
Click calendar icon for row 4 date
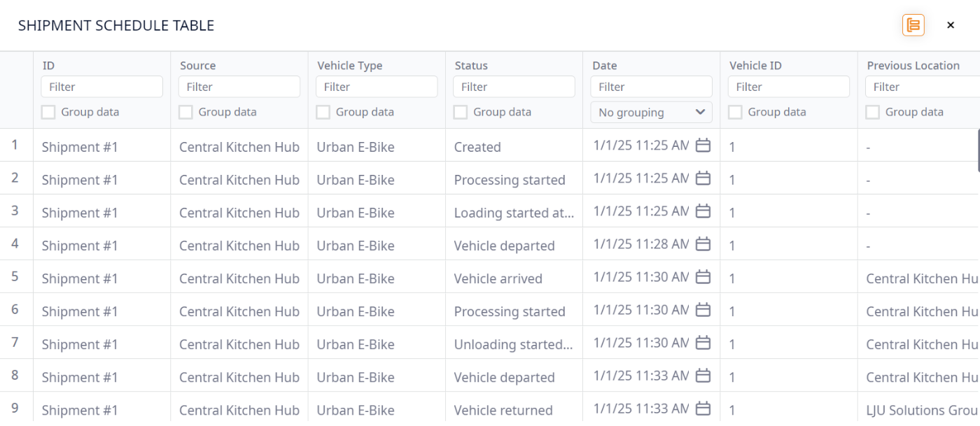703,244
